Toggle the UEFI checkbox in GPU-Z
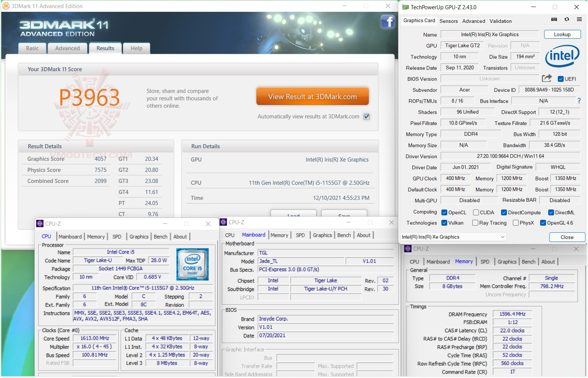This screenshot has width=588, height=378. 561,79
